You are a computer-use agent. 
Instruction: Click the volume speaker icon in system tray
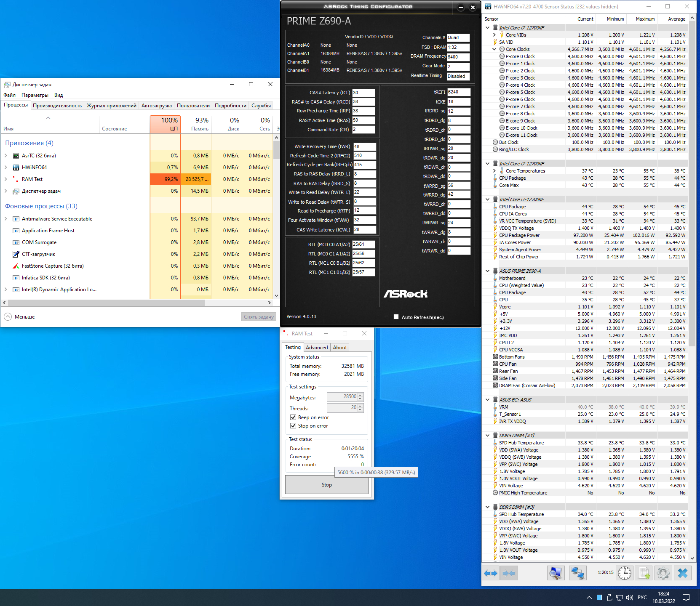[630, 598]
